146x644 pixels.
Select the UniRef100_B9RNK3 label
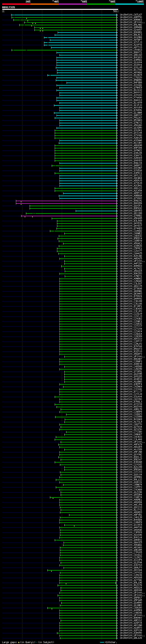131,20
